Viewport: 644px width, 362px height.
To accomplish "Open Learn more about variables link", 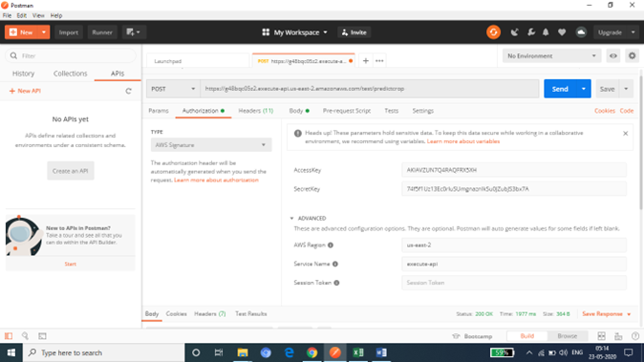I will [463, 141].
